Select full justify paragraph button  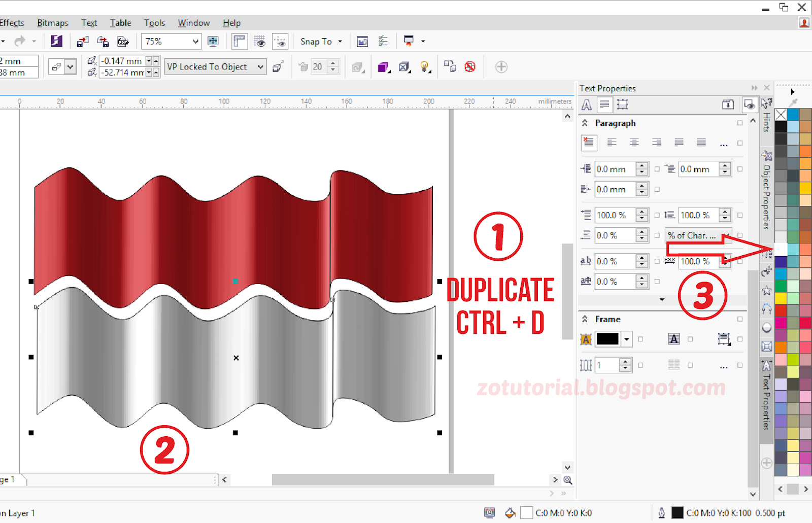coord(679,143)
